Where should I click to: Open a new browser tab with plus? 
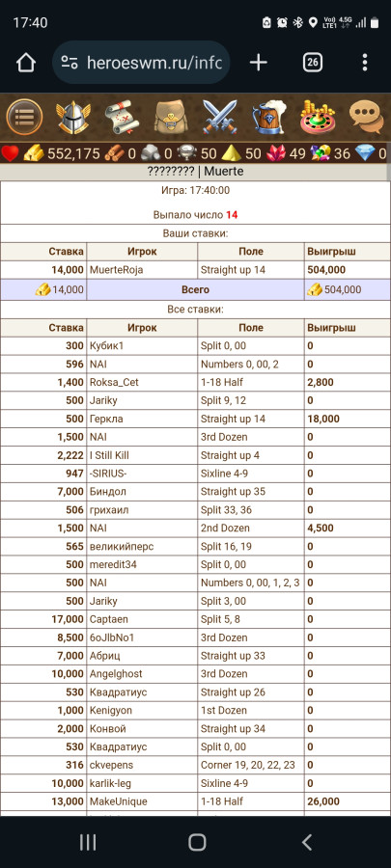point(258,63)
